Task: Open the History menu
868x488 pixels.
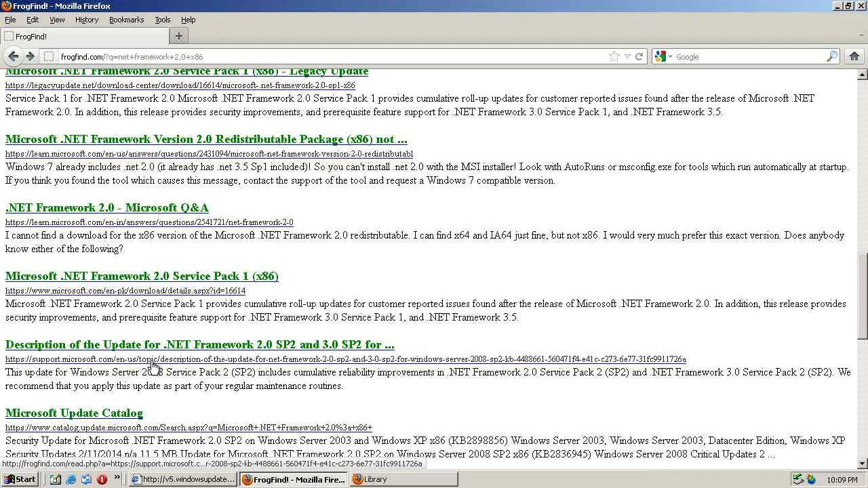Action: pyautogui.click(x=87, y=20)
